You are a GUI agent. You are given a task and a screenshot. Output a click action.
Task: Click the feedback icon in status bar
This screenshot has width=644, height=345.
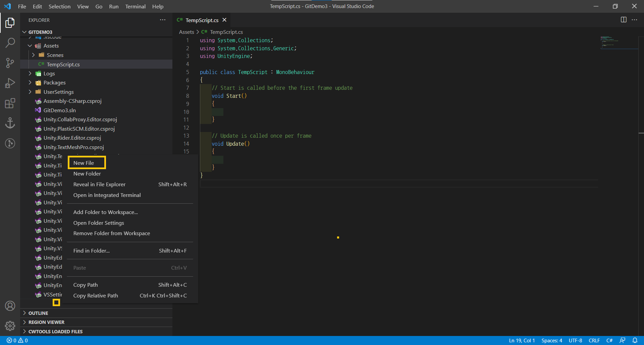coord(623,340)
